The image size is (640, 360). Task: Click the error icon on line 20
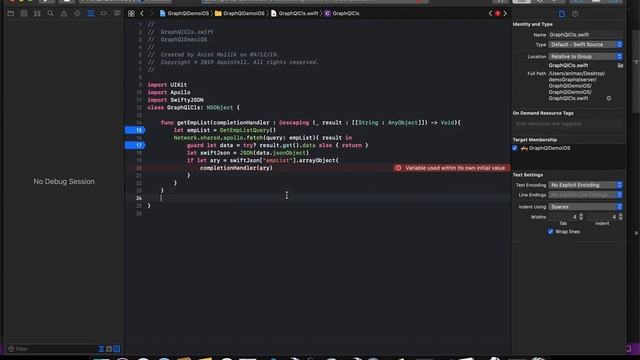point(398,168)
